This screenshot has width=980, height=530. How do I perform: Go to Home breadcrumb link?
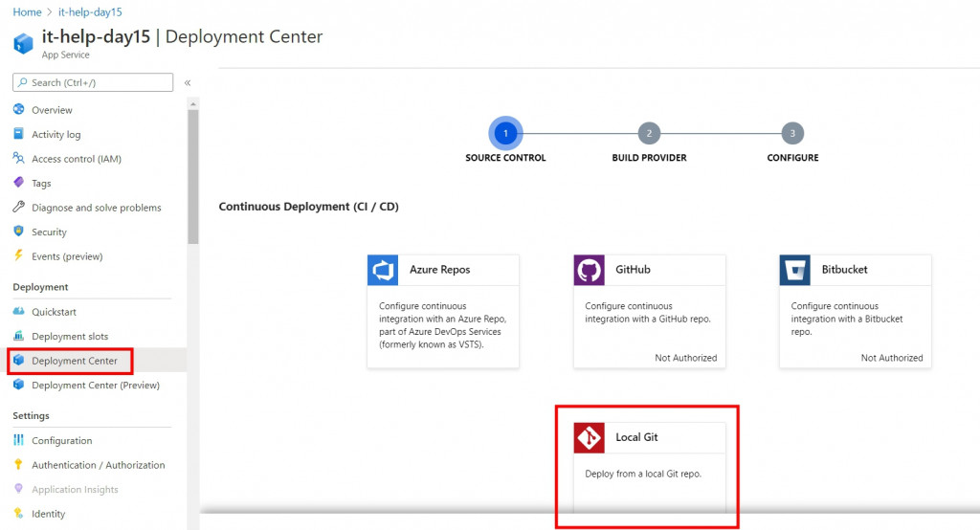click(27, 11)
